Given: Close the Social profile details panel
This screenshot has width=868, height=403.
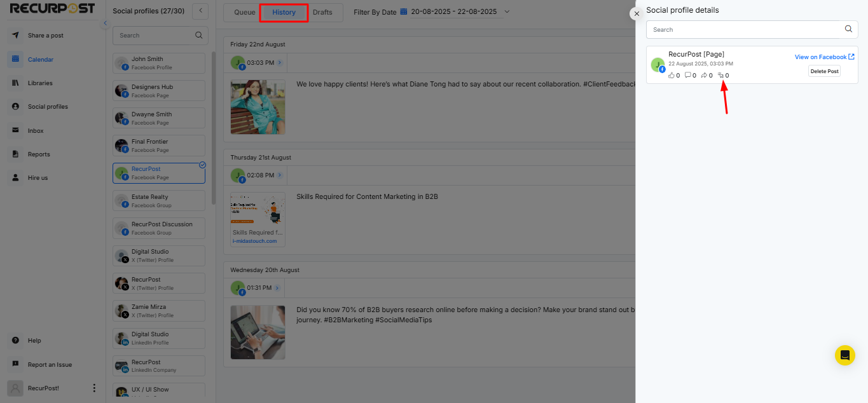Looking at the screenshot, I should (637, 13).
